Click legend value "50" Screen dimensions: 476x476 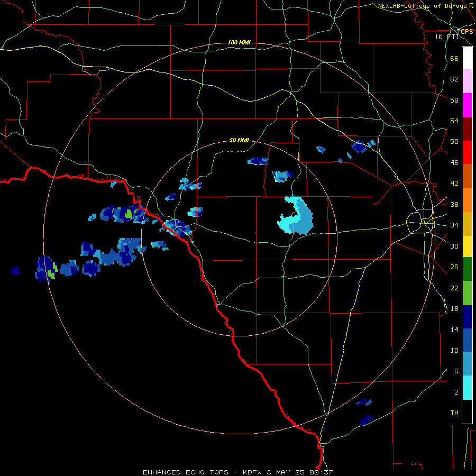(x=454, y=142)
